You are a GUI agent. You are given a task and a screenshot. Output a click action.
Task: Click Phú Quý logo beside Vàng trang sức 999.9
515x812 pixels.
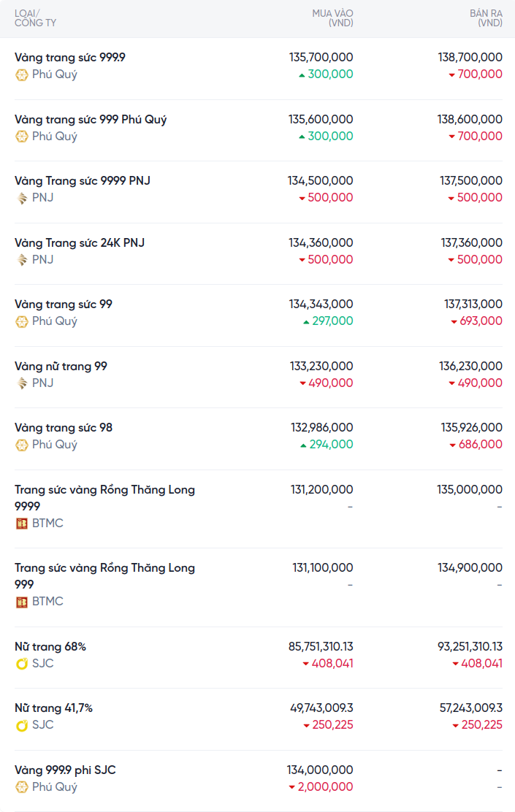pyautogui.click(x=22, y=74)
